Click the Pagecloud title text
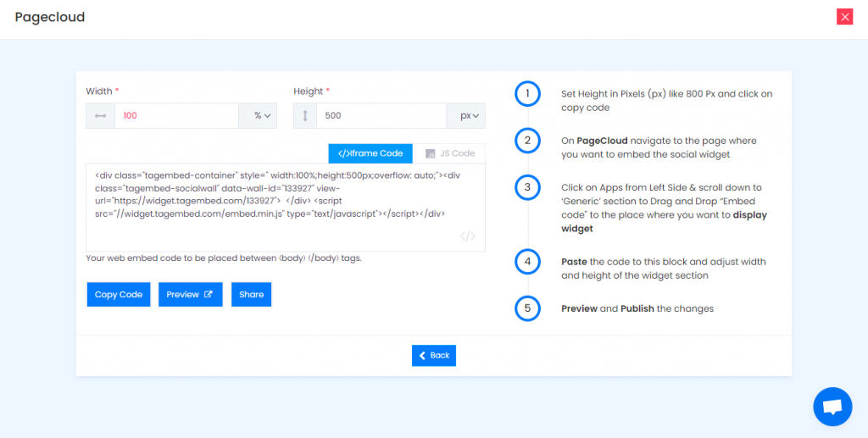 50,17
